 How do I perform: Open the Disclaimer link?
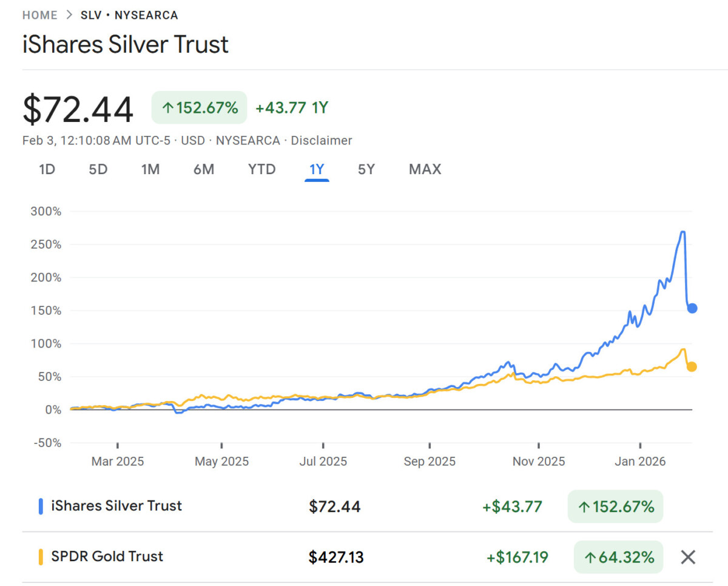[x=322, y=141]
